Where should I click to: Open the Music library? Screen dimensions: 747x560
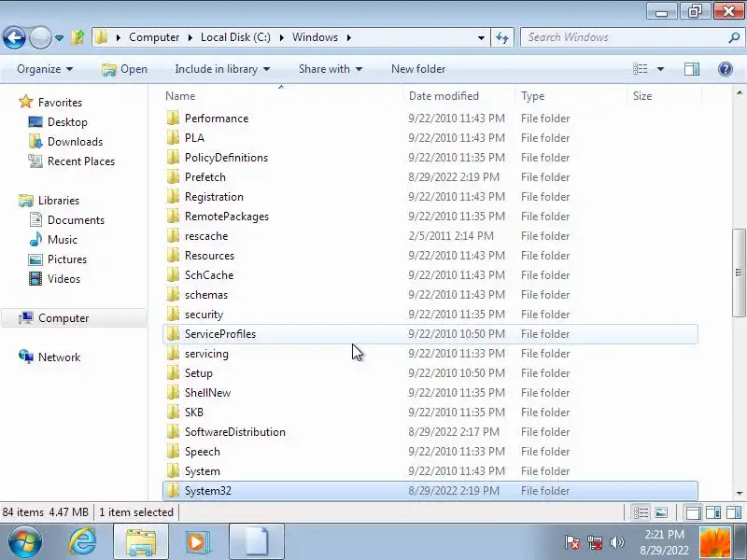point(53,240)
